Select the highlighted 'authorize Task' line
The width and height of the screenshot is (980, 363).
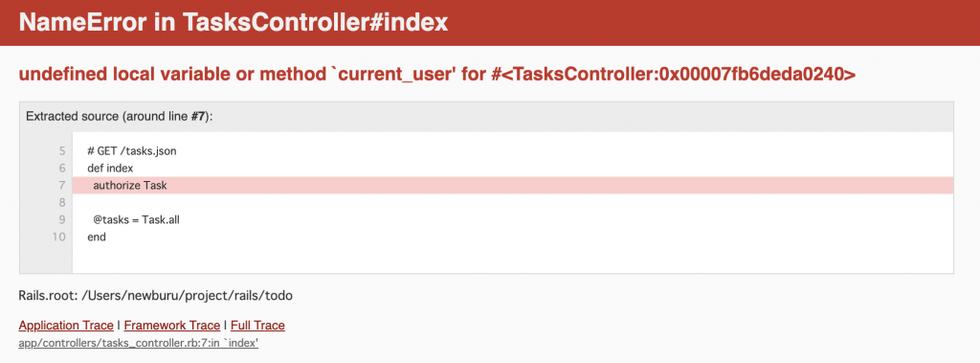513,186
